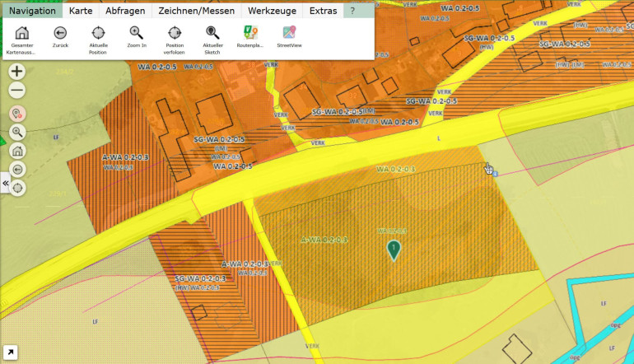Expand the overview panel arrow at bottom-left

(10, 352)
